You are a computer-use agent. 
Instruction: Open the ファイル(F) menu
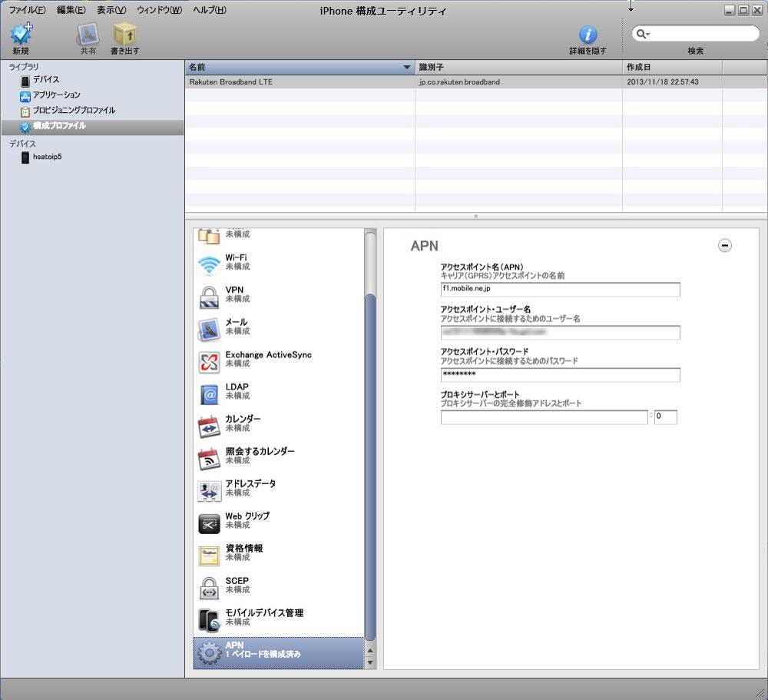tap(27, 10)
